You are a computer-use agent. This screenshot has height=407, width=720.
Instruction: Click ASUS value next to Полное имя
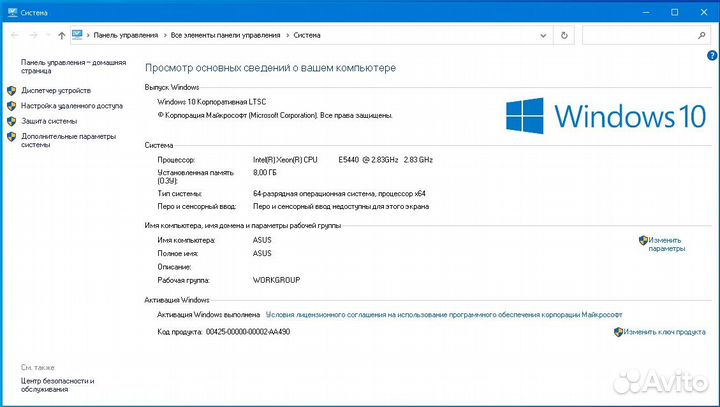tap(262, 254)
